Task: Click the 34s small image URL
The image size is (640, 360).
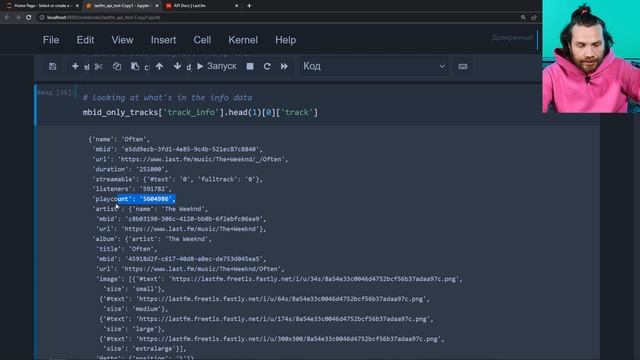Action: tap(314, 279)
